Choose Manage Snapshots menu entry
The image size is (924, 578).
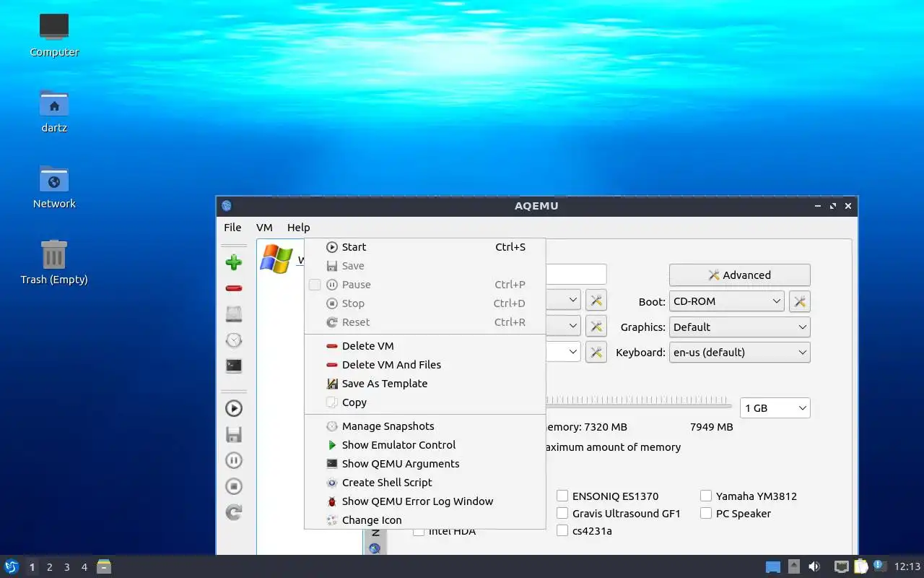[x=424, y=426]
